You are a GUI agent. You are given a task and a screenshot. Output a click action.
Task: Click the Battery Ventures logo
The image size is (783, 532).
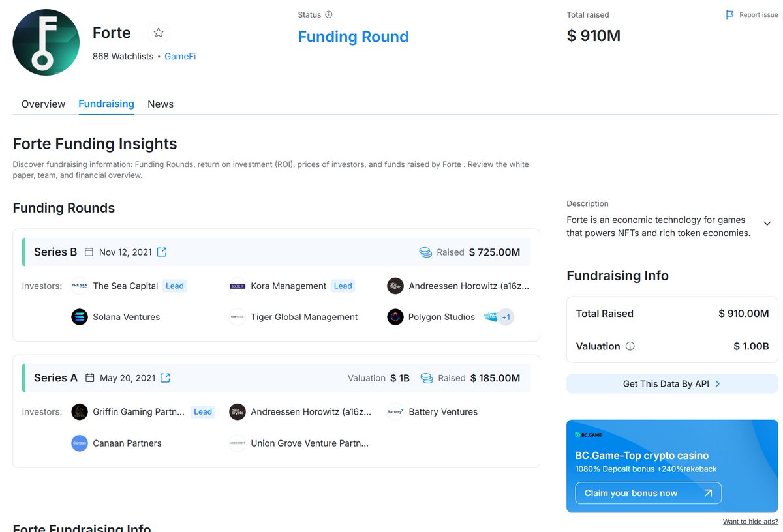coord(395,411)
